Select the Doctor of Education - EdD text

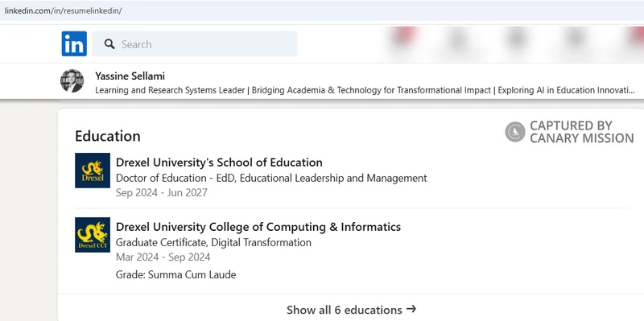[x=271, y=178]
